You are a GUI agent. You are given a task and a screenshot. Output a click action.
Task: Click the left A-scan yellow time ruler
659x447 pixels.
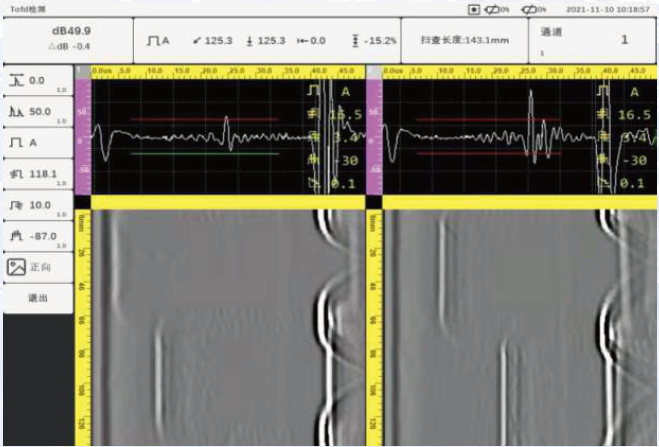coord(228,71)
